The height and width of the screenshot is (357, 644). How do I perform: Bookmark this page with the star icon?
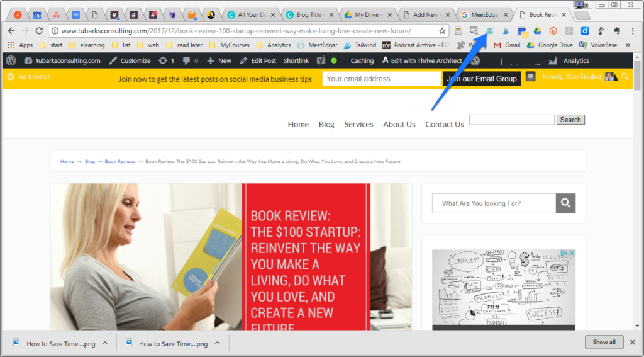pyautogui.click(x=442, y=31)
